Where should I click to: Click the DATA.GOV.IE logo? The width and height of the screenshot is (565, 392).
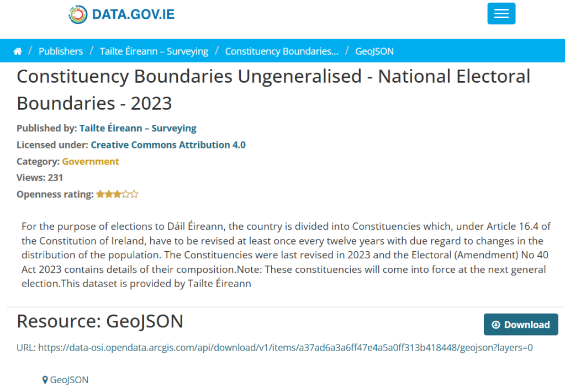pyautogui.click(x=122, y=14)
